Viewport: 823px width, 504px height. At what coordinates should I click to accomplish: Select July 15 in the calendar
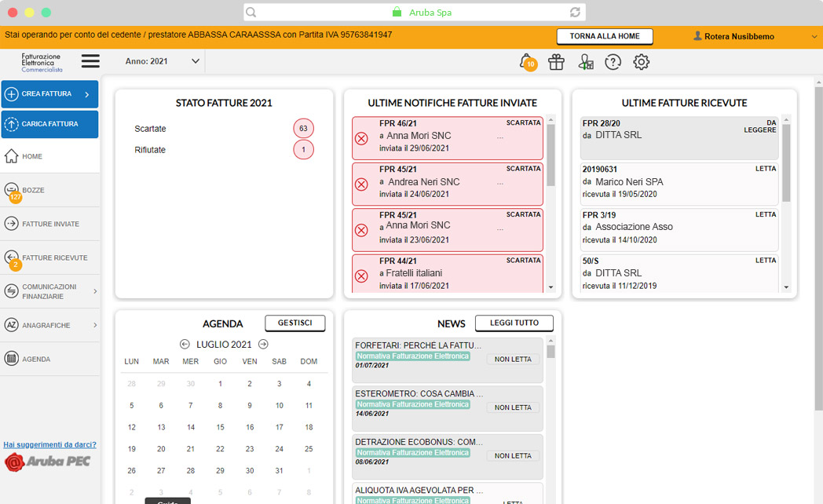coord(220,427)
